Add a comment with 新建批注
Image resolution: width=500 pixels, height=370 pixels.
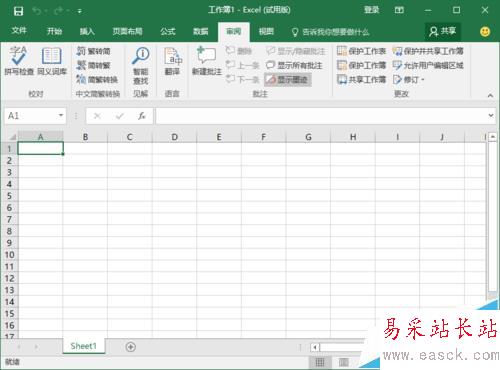[x=207, y=61]
